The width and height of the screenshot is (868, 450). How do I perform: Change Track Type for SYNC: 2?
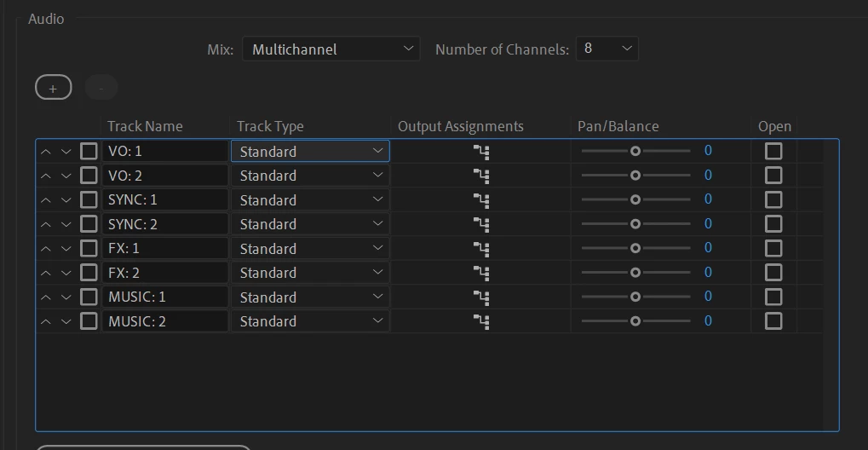311,224
